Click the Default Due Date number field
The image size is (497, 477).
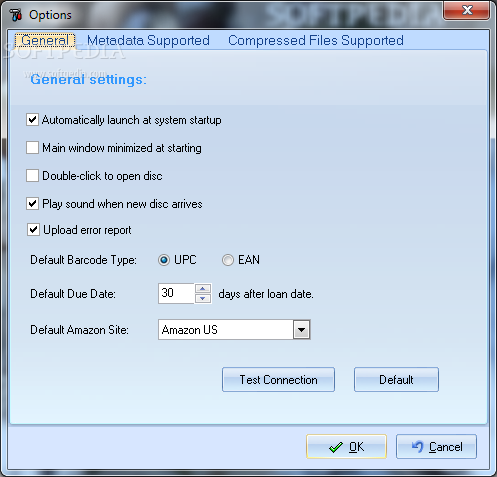176,293
